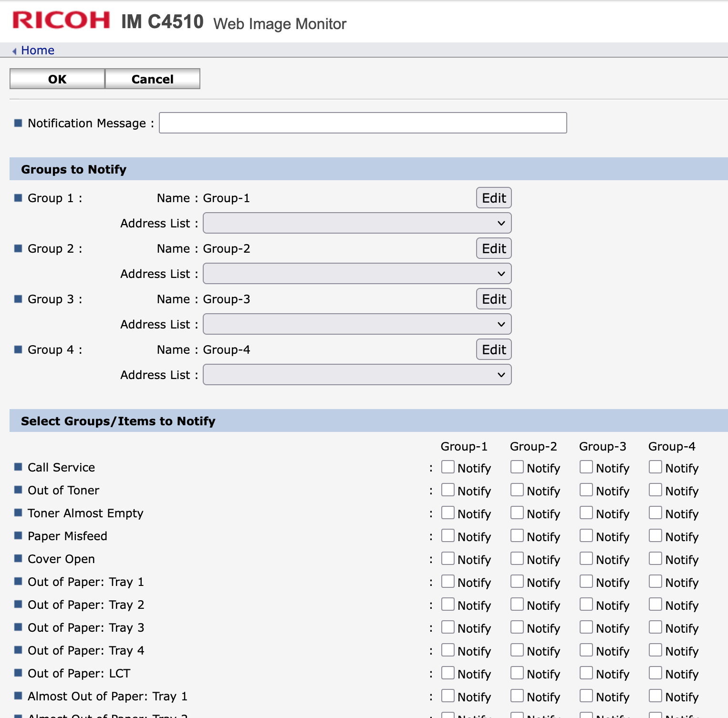Tick Paper Misfeed notify for Group-3
The height and width of the screenshot is (718, 728).
pos(586,535)
